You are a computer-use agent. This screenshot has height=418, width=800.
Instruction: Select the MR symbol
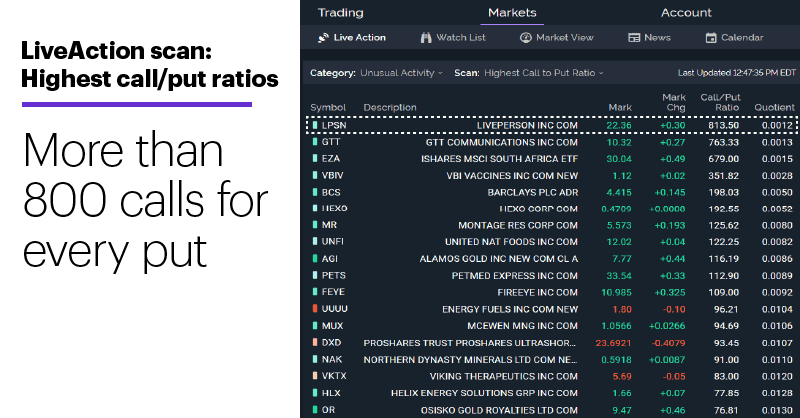pos(329,225)
